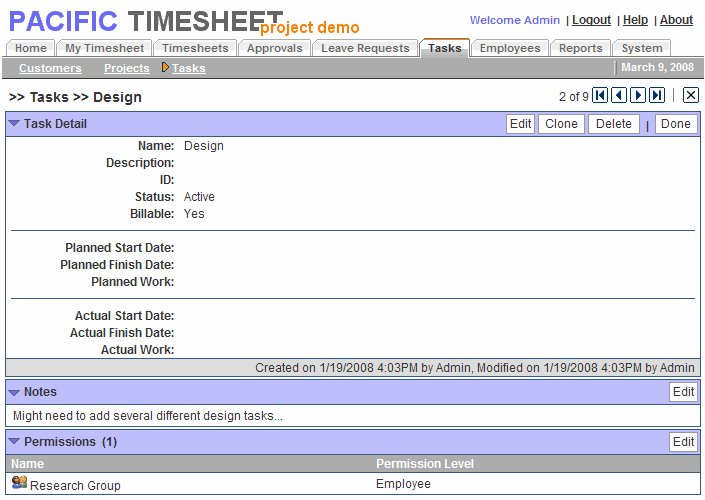Switch to the Reports tab
Image resolution: width=705 pixels, height=500 pixels.
580,48
